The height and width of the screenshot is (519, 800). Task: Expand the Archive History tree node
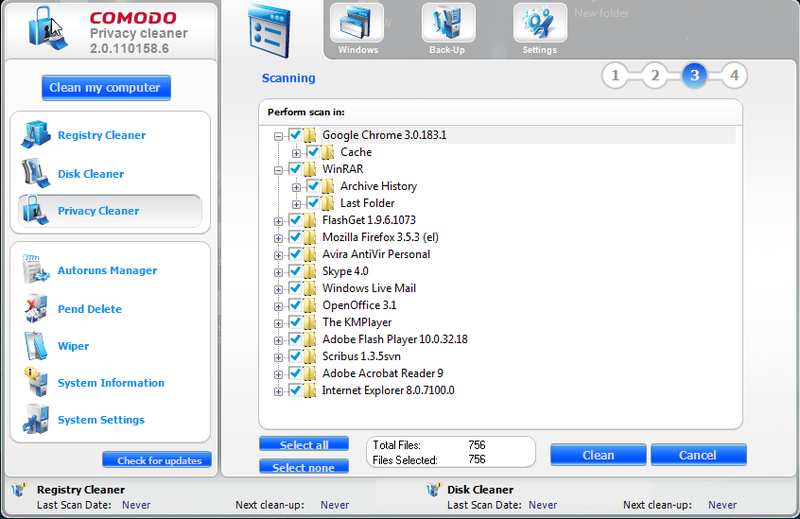click(x=296, y=187)
